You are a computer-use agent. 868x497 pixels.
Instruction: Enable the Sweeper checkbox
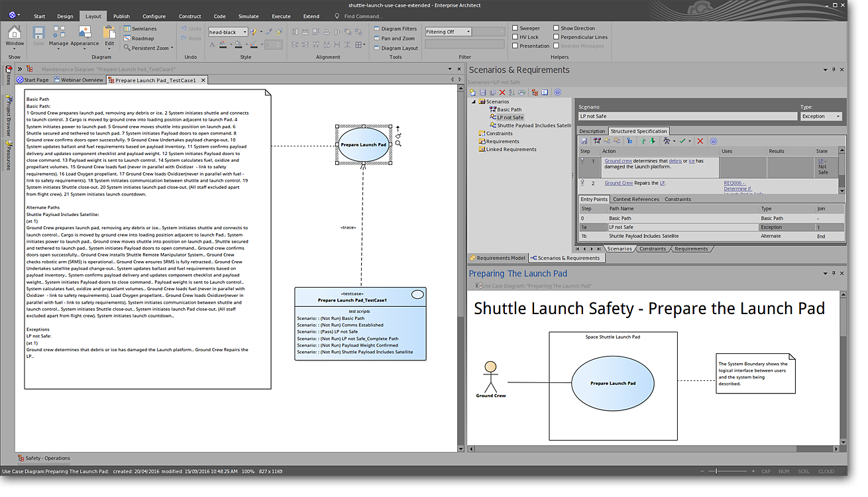point(515,28)
